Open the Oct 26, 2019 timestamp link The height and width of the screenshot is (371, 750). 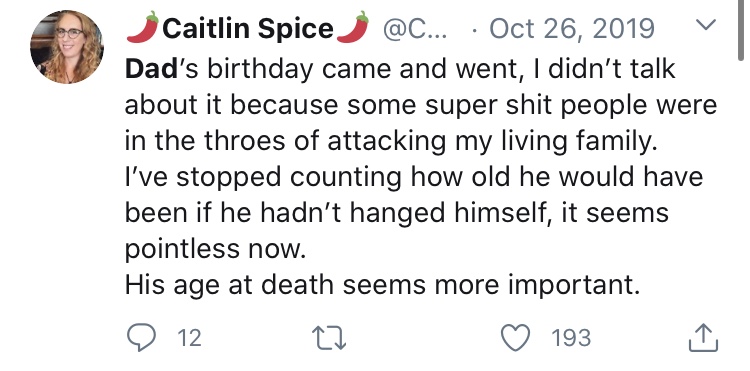572,29
